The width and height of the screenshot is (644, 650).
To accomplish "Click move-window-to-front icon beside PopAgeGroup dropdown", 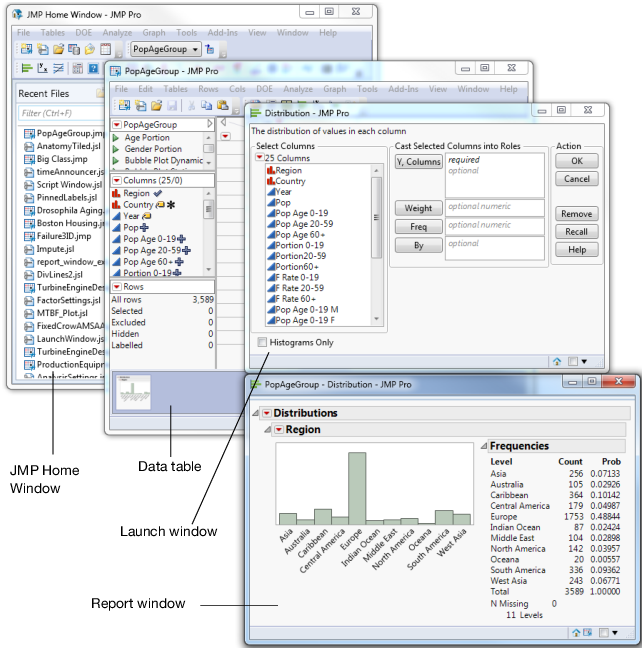I will coord(210,49).
